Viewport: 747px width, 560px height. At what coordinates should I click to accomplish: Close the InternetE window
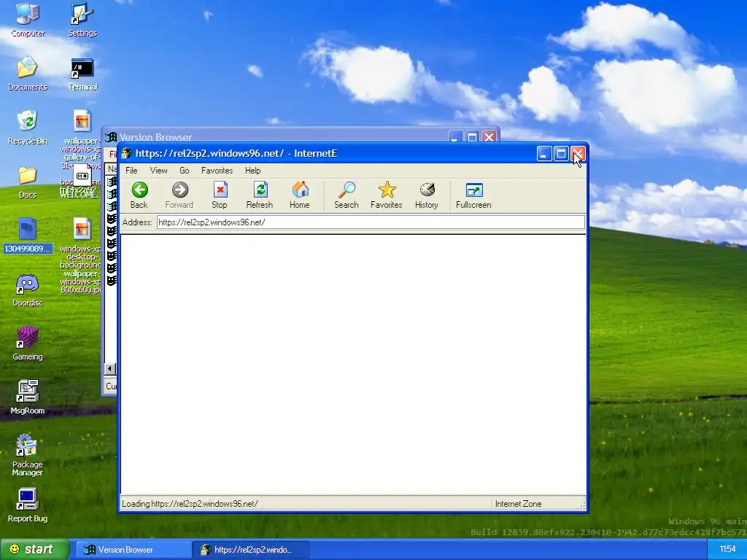tap(578, 153)
